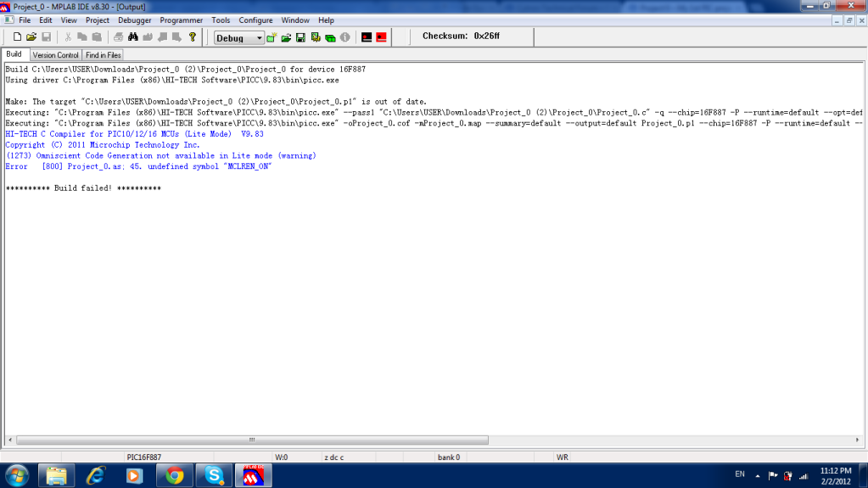Image resolution: width=868 pixels, height=488 pixels.
Task: Restore the inner Output child window
Action: coord(849,20)
